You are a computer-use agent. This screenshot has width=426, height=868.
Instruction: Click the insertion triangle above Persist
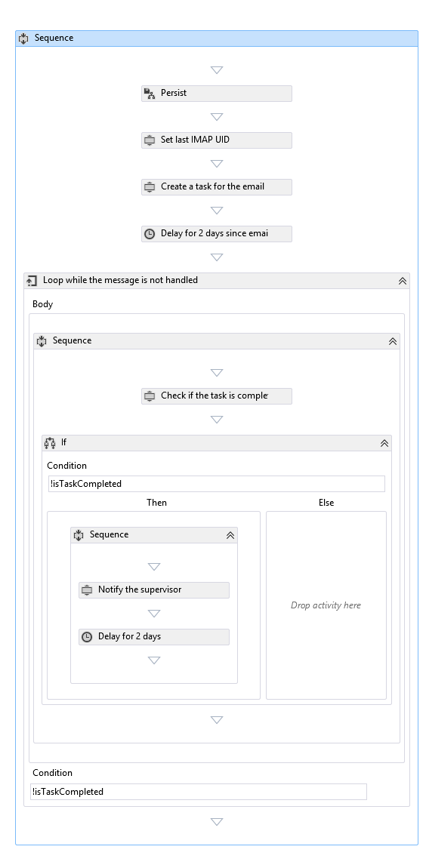(x=217, y=70)
